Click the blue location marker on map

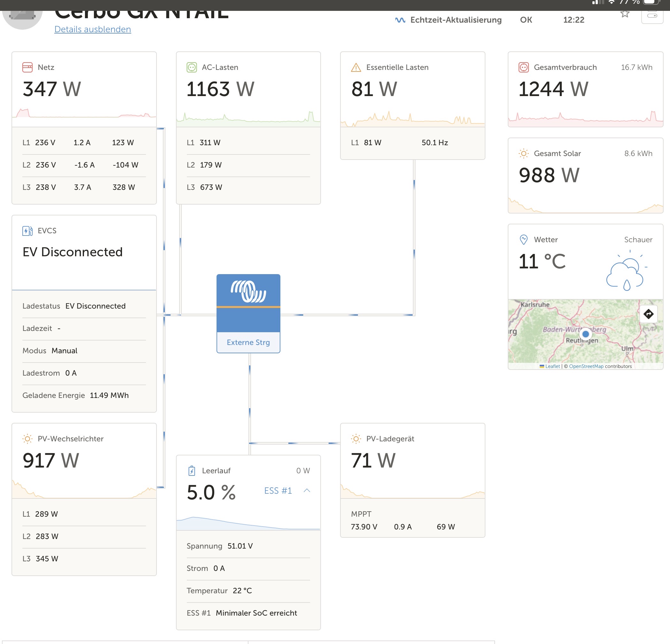(x=585, y=334)
